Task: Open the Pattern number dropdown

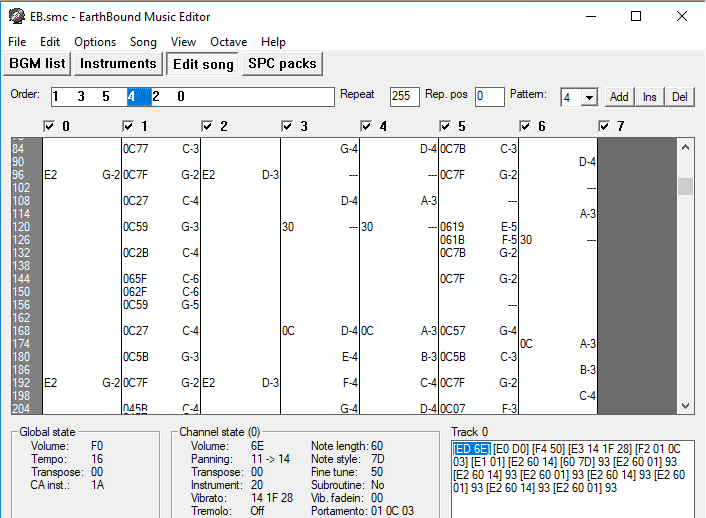Action: (x=589, y=97)
